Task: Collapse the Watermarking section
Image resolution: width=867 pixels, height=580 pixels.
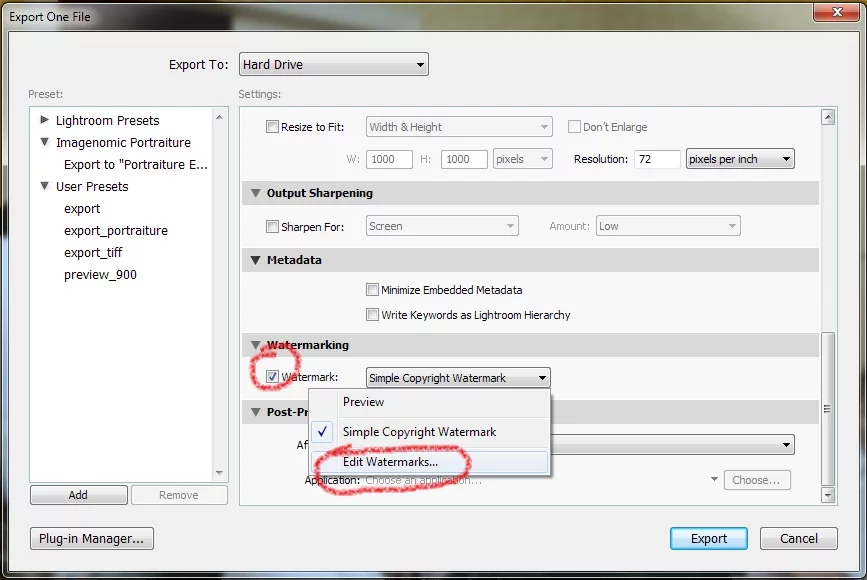Action: [x=255, y=345]
